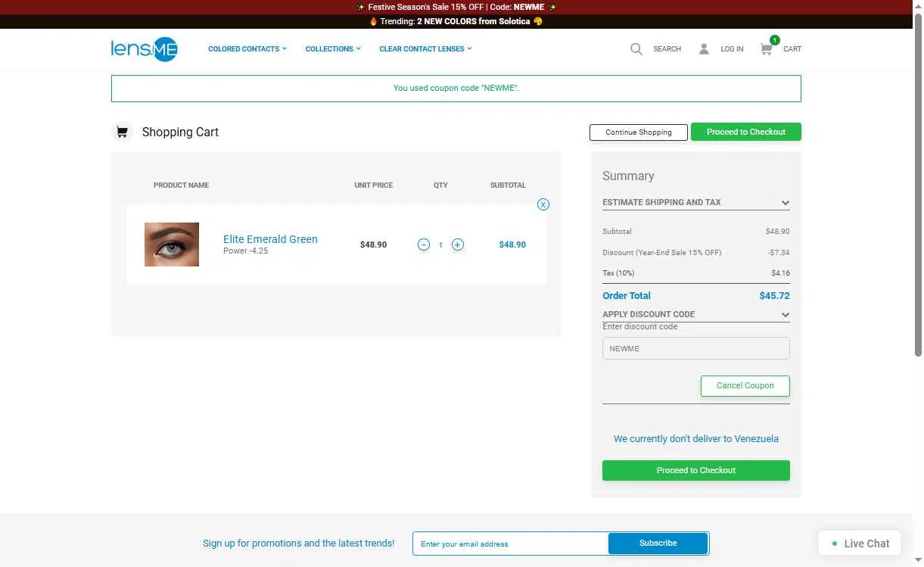
Task: Click the Festive Season's Sale banner
Action: point(456,7)
